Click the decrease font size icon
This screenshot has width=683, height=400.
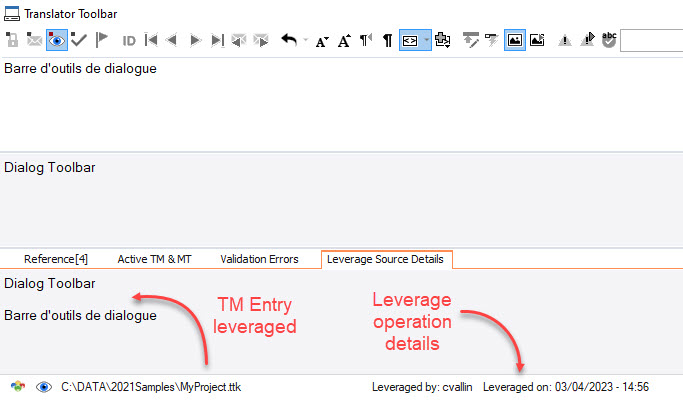[322, 41]
